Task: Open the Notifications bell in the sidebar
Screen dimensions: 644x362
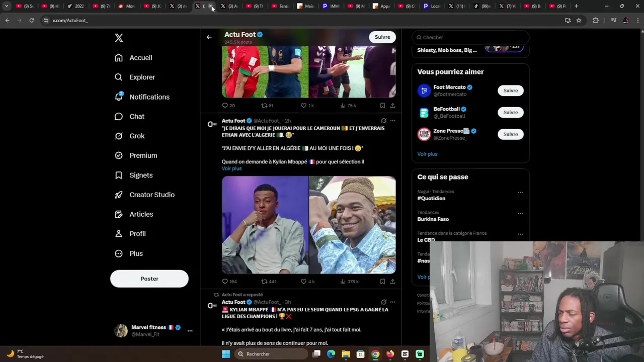Action: (x=141, y=97)
